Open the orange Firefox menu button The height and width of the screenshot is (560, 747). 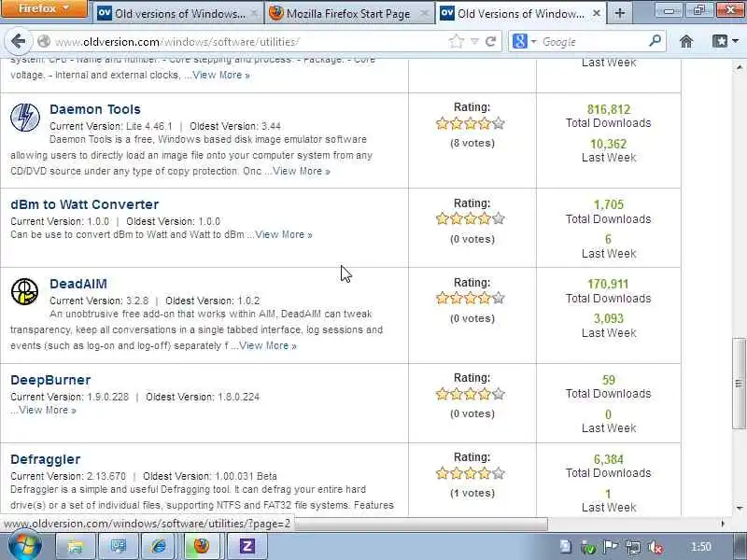[x=44, y=8]
